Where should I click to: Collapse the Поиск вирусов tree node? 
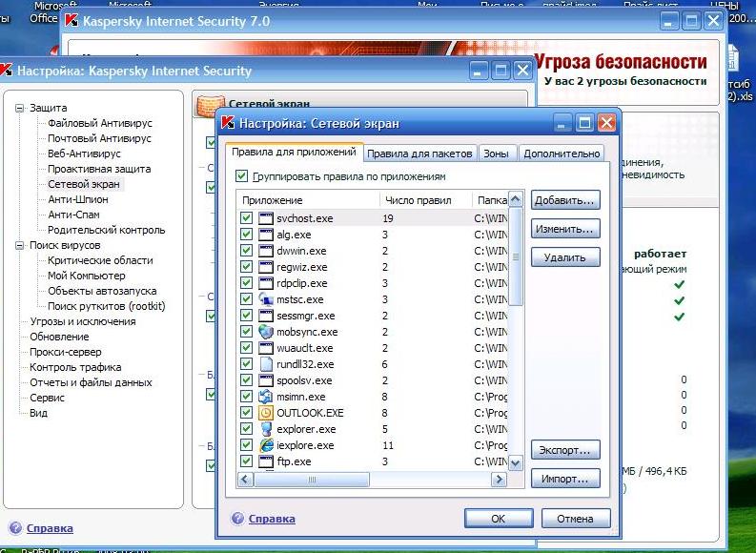19,245
